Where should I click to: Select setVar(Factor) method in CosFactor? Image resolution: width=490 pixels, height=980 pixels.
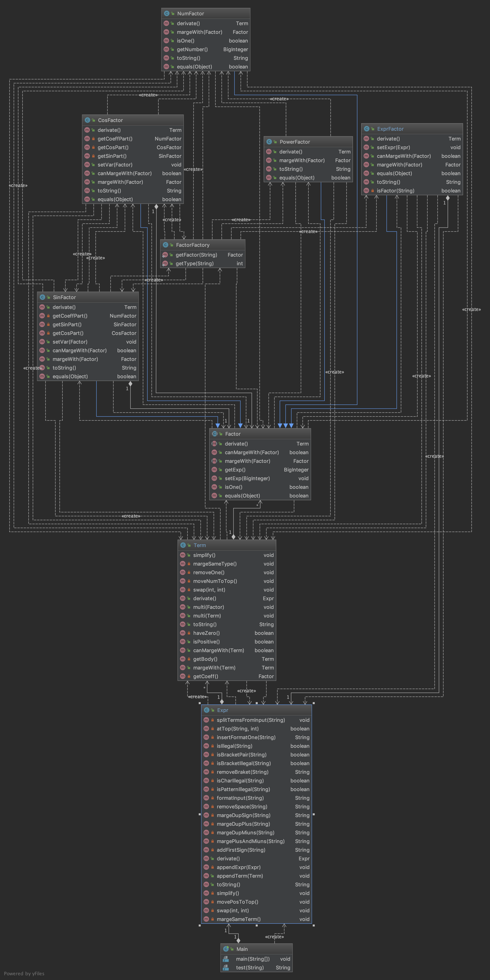pos(115,165)
